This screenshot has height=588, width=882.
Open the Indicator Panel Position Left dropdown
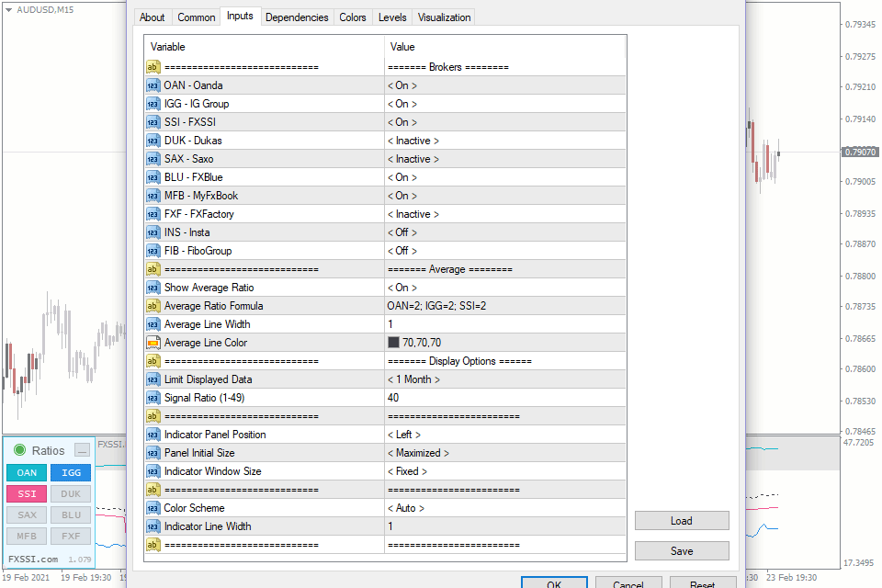[x=505, y=435]
